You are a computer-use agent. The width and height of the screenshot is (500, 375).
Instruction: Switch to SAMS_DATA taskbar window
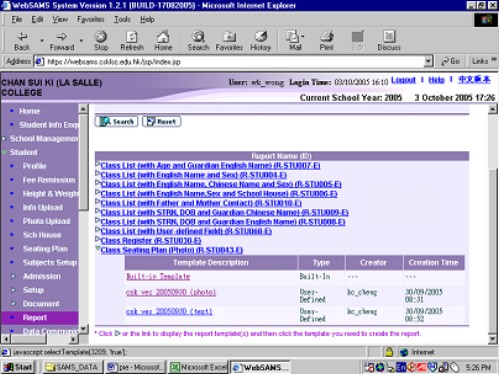pyautogui.click(x=73, y=367)
